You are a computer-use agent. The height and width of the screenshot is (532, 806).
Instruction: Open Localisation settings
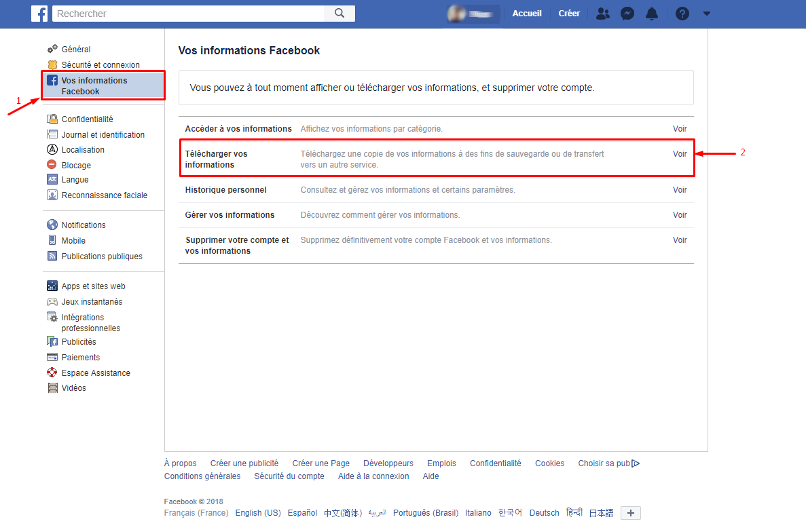point(84,150)
